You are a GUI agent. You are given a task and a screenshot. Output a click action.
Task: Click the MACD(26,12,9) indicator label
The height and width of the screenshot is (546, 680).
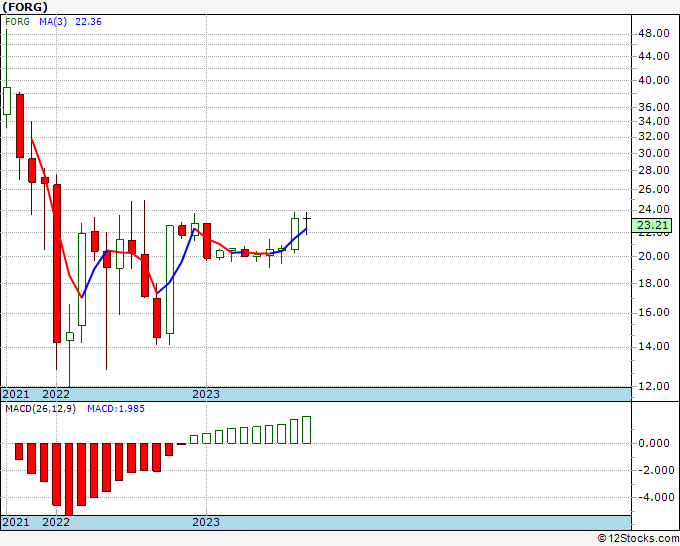click(40, 409)
